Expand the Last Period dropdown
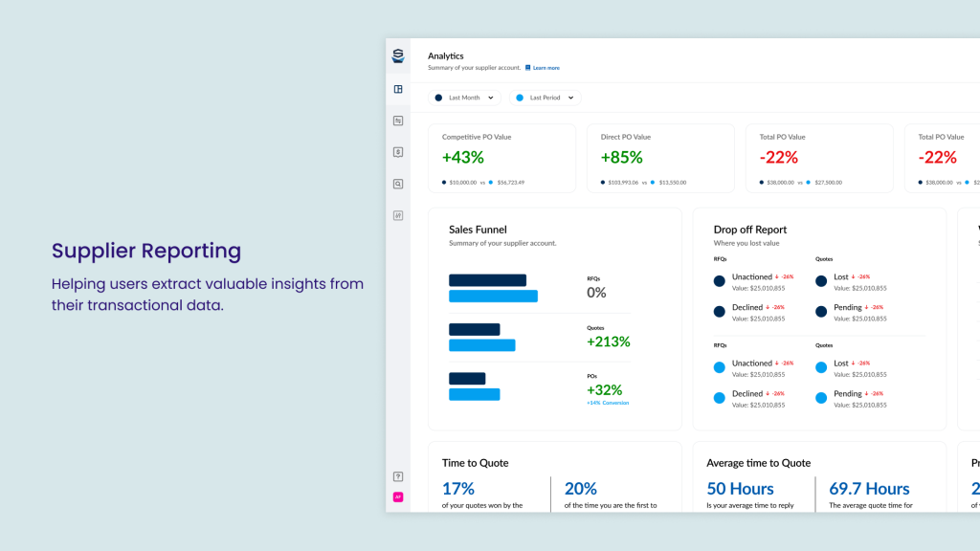This screenshot has height=551, width=980. click(545, 98)
